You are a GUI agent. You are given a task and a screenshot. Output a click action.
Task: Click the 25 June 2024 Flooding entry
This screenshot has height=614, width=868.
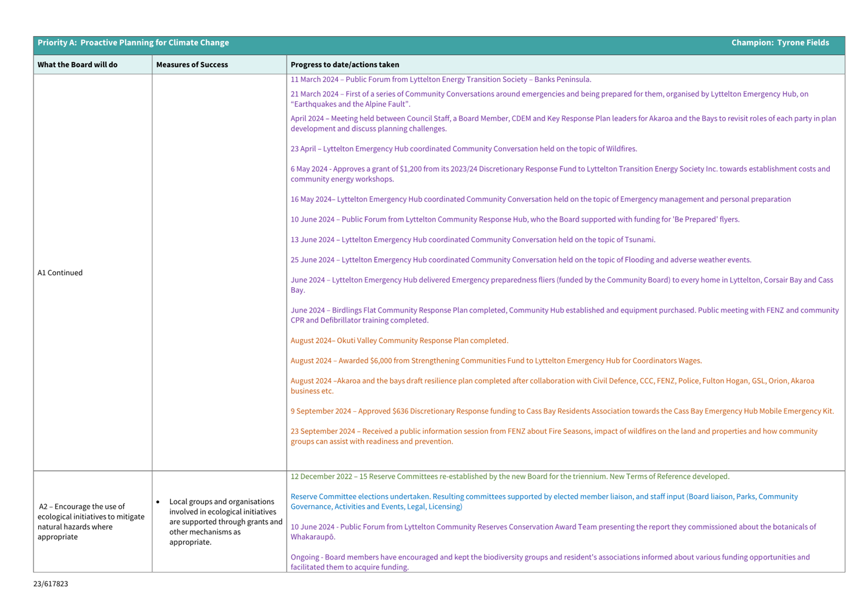[x=520, y=260]
